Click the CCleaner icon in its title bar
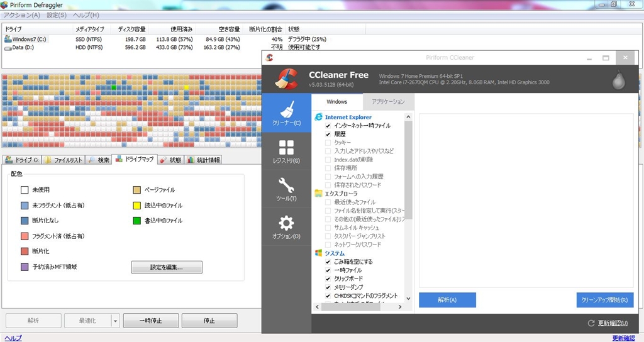 point(269,57)
